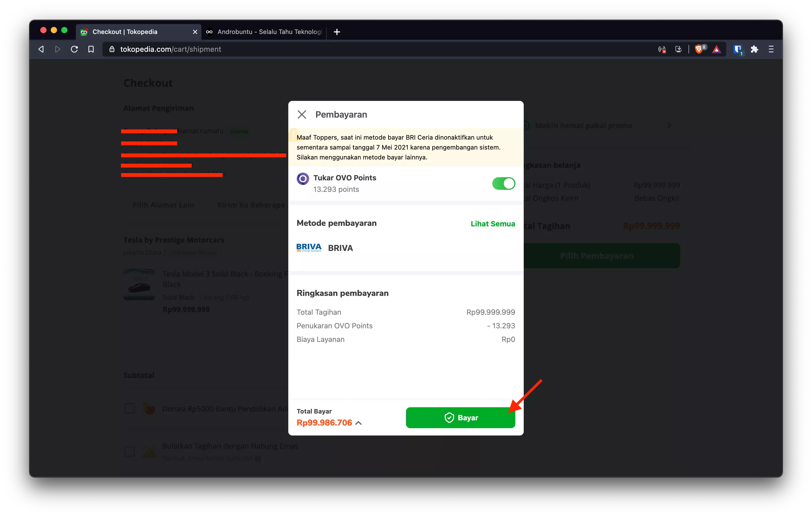
Task: Check Bulatkan Tagihan Nabung Emas checkbox
Action: tap(130, 451)
